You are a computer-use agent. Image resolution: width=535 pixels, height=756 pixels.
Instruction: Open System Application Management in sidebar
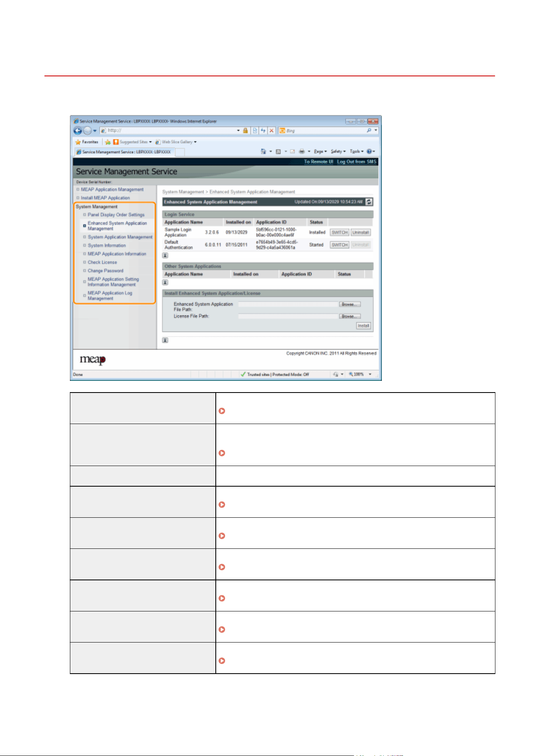pos(120,237)
